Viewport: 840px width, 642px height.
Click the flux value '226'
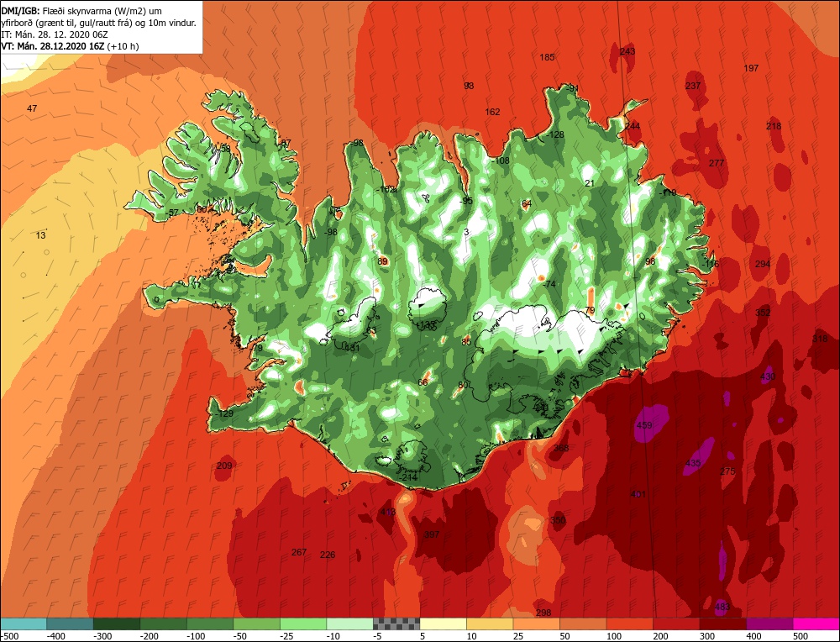pos(328,555)
